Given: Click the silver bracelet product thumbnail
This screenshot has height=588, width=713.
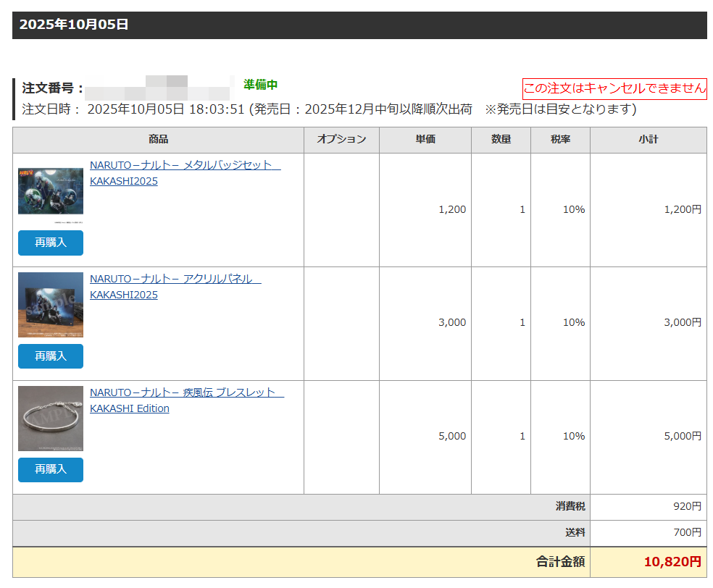Looking at the screenshot, I should pyautogui.click(x=51, y=419).
